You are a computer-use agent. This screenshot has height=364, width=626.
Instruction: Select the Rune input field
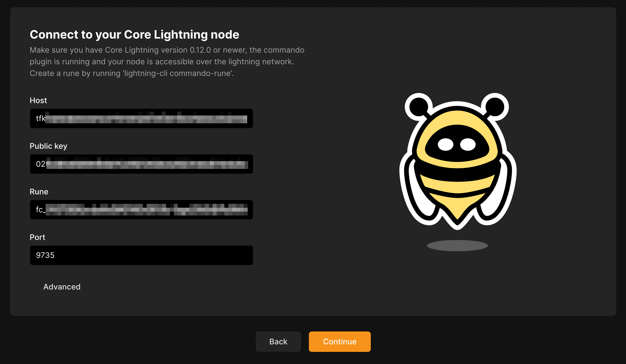click(141, 210)
